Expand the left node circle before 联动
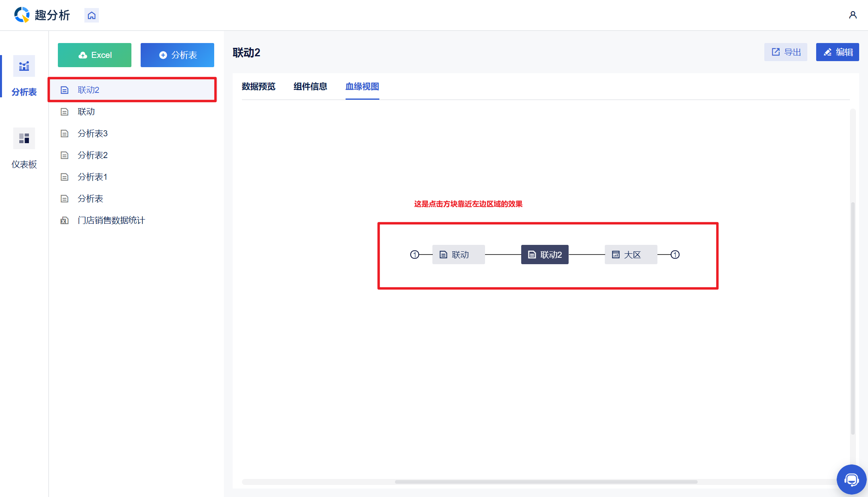Screen dimensions: 868x497 [415, 255]
